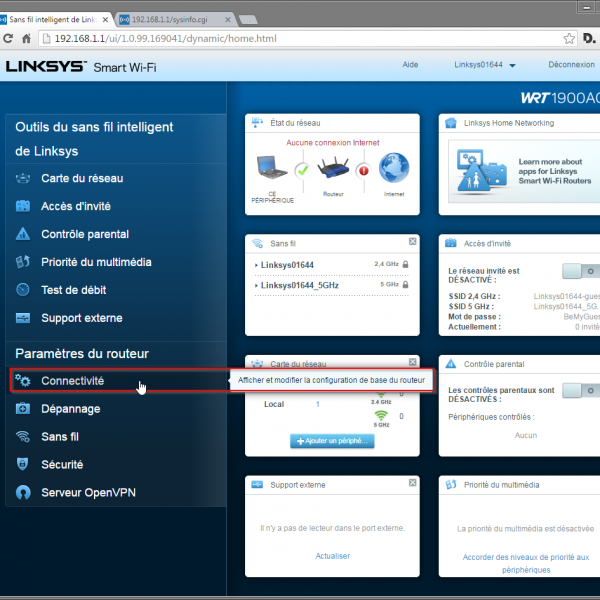Image resolution: width=600 pixels, height=600 pixels.
Task: Click the Serveur OpenVPN icon
Action: pos(23,493)
